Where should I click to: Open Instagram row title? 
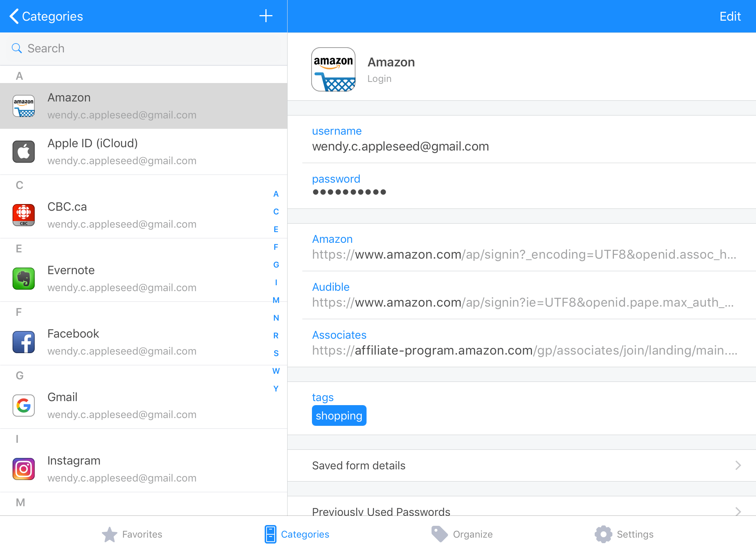74,460
